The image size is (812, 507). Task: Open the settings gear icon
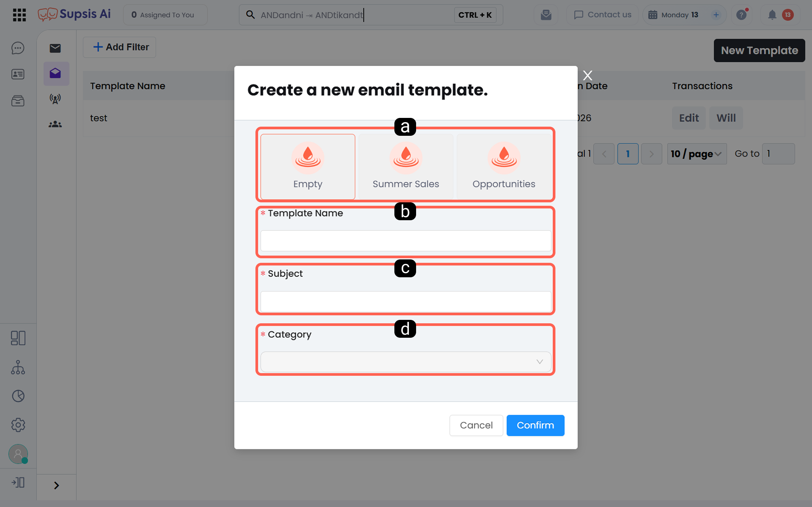pyautogui.click(x=18, y=425)
